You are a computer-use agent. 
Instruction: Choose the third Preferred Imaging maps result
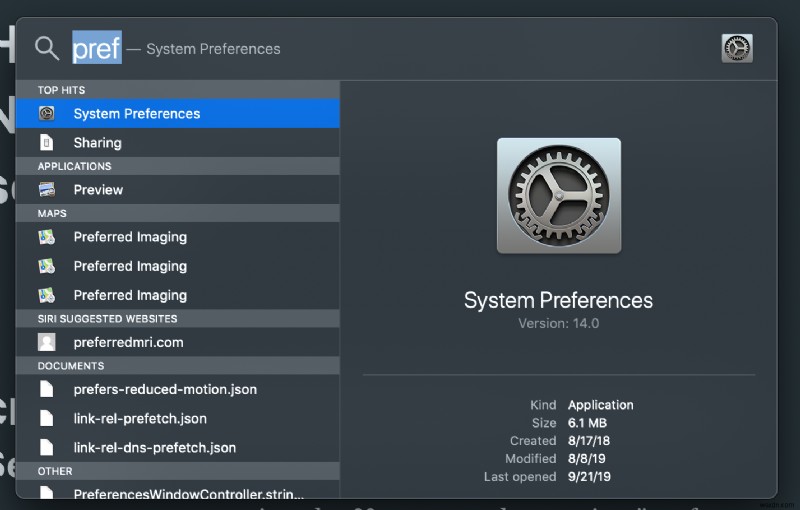pyautogui.click(x=130, y=295)
